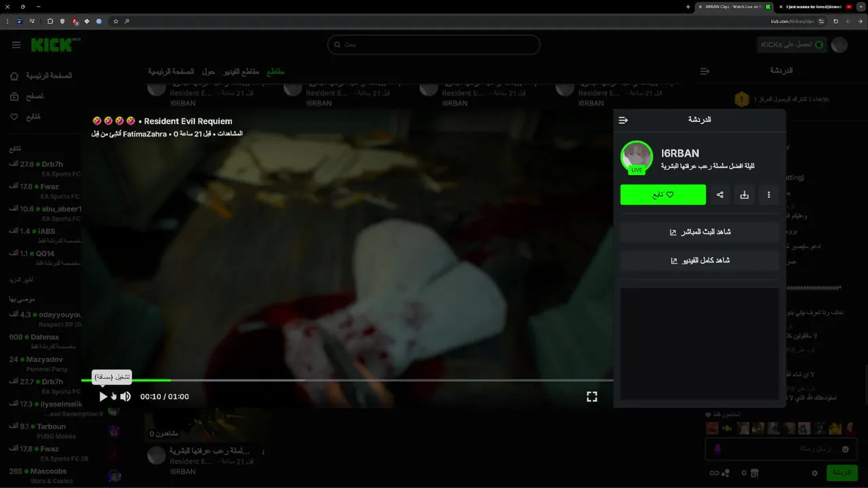Screen dimensions: 868x488
Task: Click the green 'الدردشة' chat send button
Action: (842, 472)
